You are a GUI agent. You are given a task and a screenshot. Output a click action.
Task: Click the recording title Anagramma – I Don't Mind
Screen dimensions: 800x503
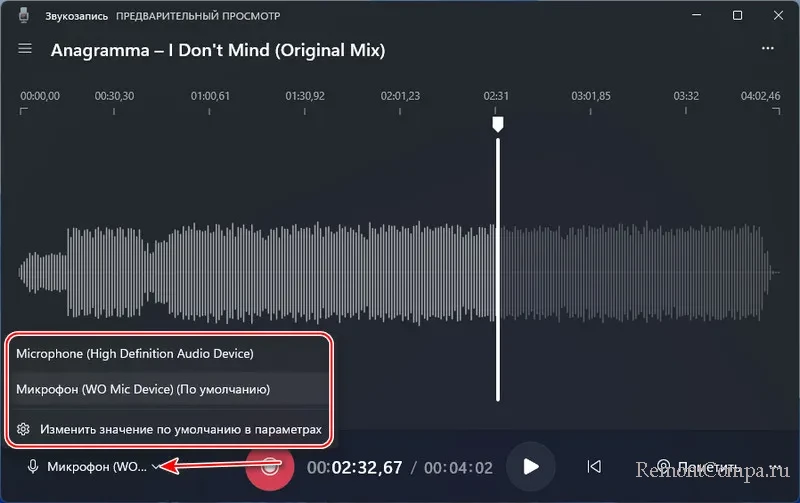(x=217, y=50)
